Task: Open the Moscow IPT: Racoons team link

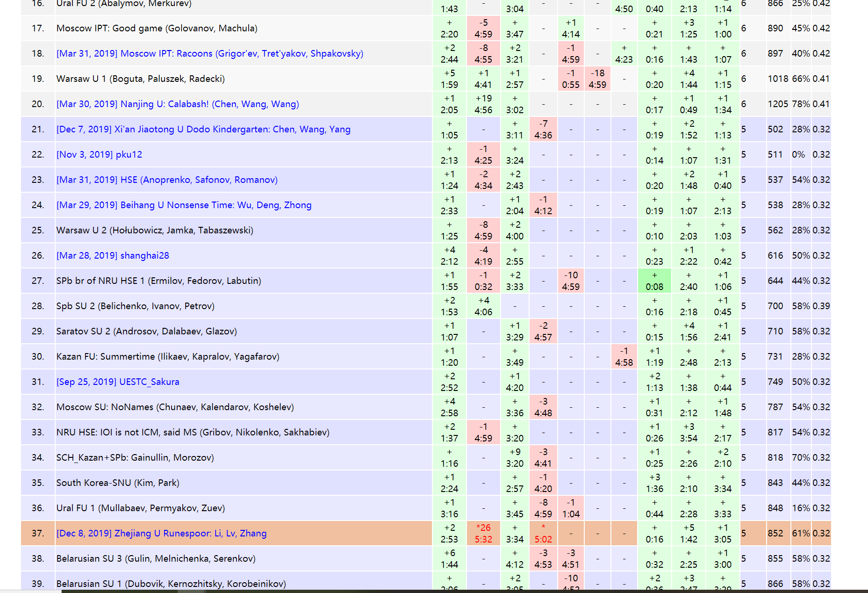Action: (209, 54)
